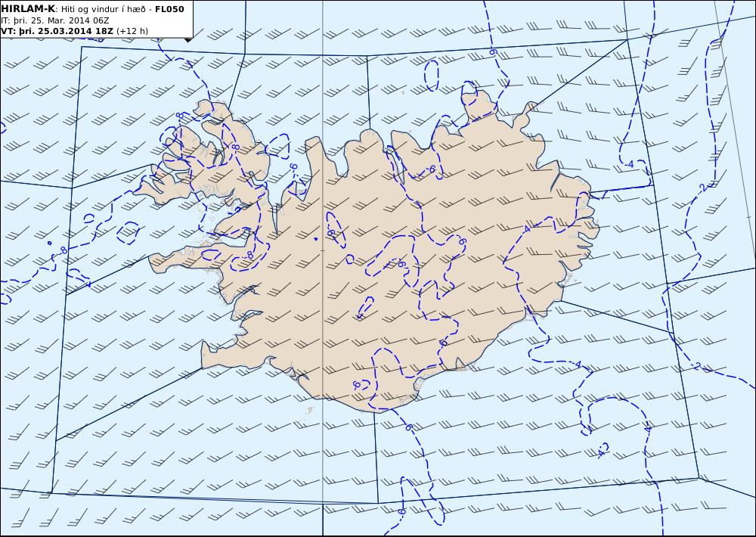Click the '(+12 h)' forecast offset text
The width and height of the screenshot is (756, 537).
click(x=132, y=31)
